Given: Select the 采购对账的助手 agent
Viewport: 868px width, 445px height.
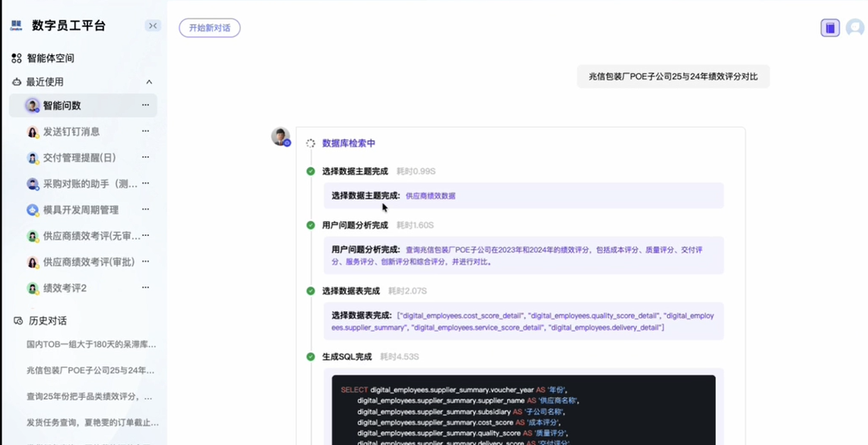Looking at the screenshot, I should click(90, 184).
